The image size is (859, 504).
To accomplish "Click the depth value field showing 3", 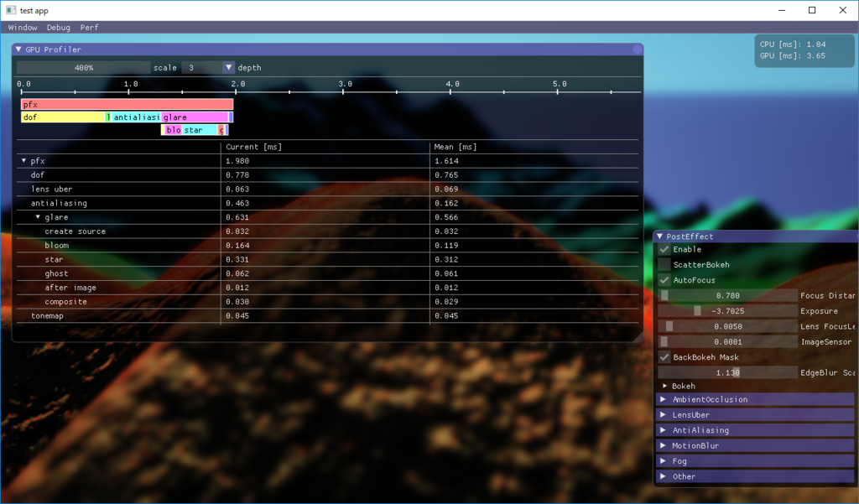I will click(x=201, y=67).
